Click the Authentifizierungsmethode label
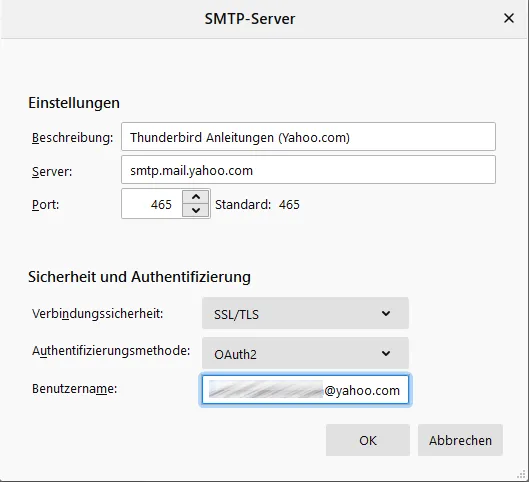This screenshot has width=529, height=482. [x=111, y=351]
